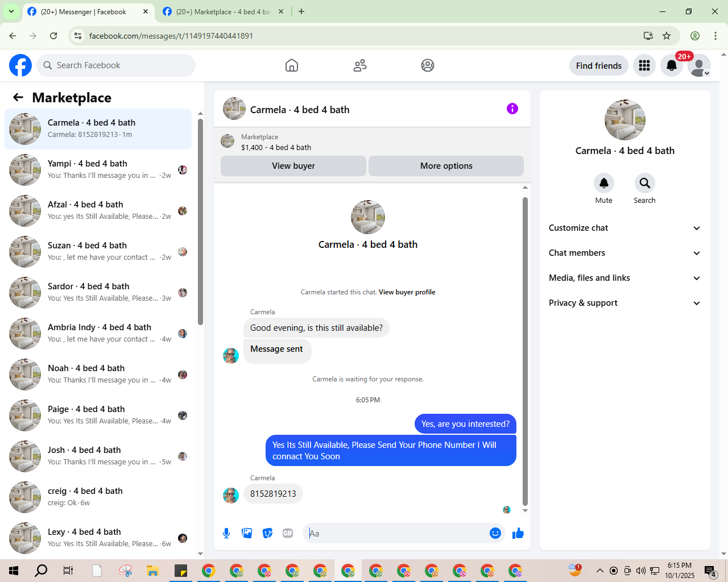This screenshot has height=582, width=728.
Task: Open the Chrome tab search dropdown
Action: point(11,11)
